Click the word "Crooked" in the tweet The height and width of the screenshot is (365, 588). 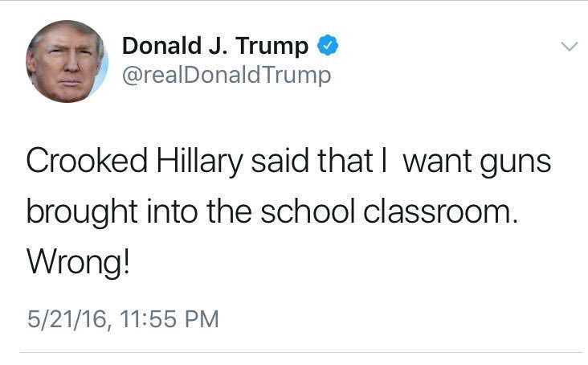pos(87,160)
